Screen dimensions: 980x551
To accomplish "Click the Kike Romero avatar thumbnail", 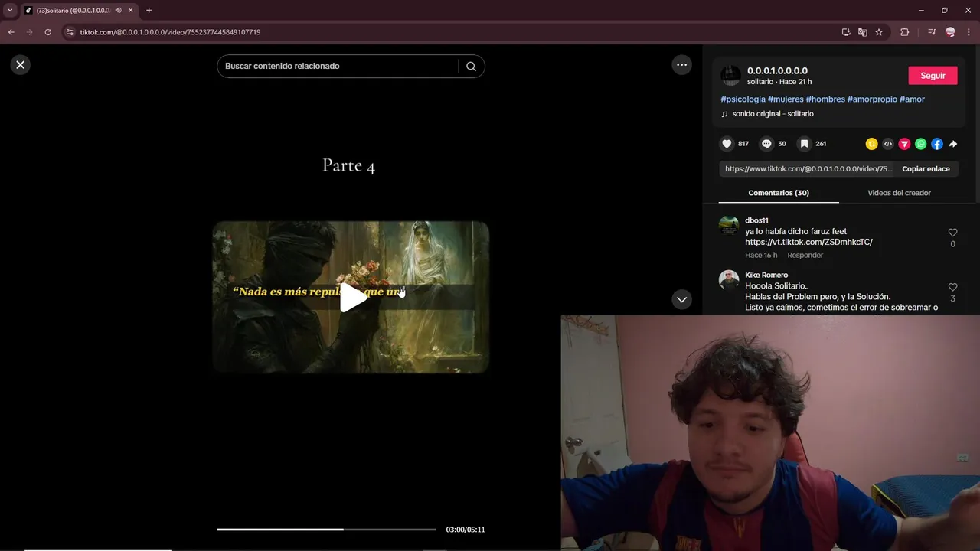I will (729, 280).
